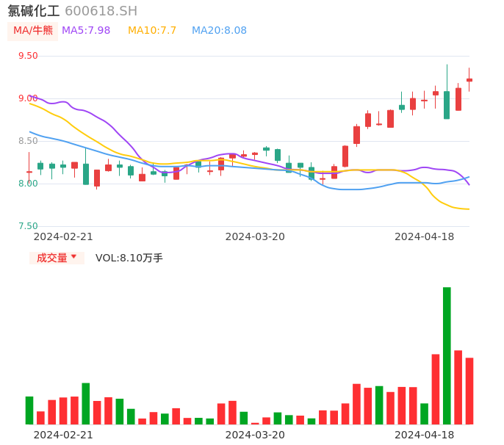Click the red dropdown arrow beside 成交量

73,257
